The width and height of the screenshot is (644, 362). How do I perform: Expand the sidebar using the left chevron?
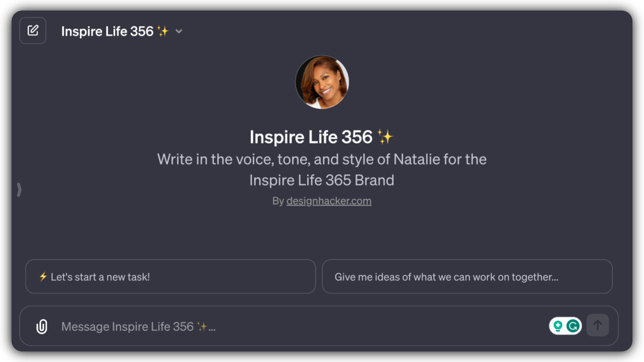(19, 189)
